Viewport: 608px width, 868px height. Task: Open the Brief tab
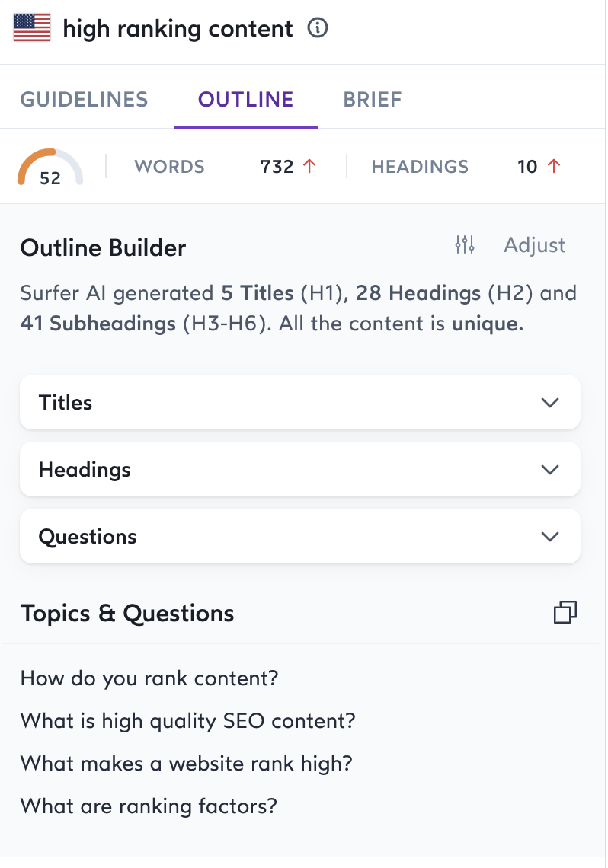[373, 100]
